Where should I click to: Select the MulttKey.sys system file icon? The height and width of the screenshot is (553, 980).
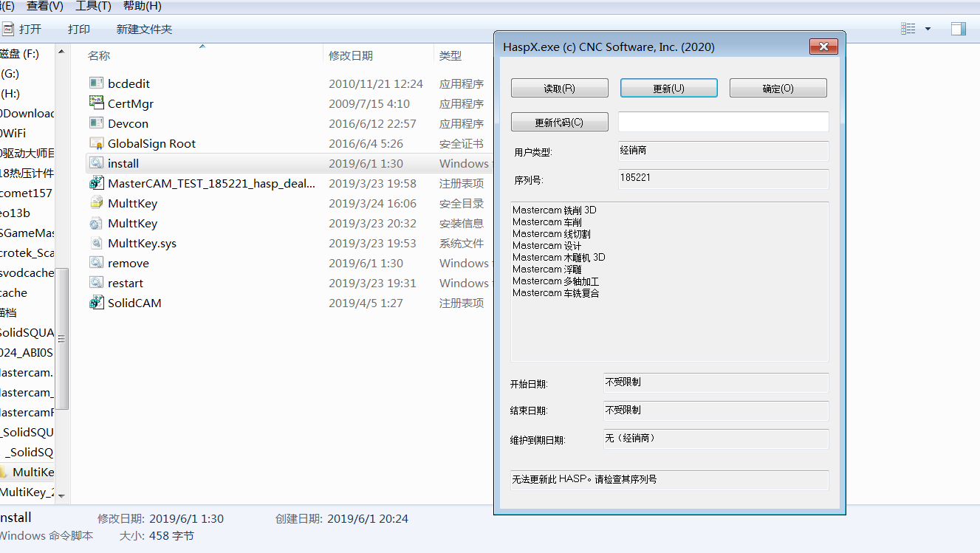[96, 243]
